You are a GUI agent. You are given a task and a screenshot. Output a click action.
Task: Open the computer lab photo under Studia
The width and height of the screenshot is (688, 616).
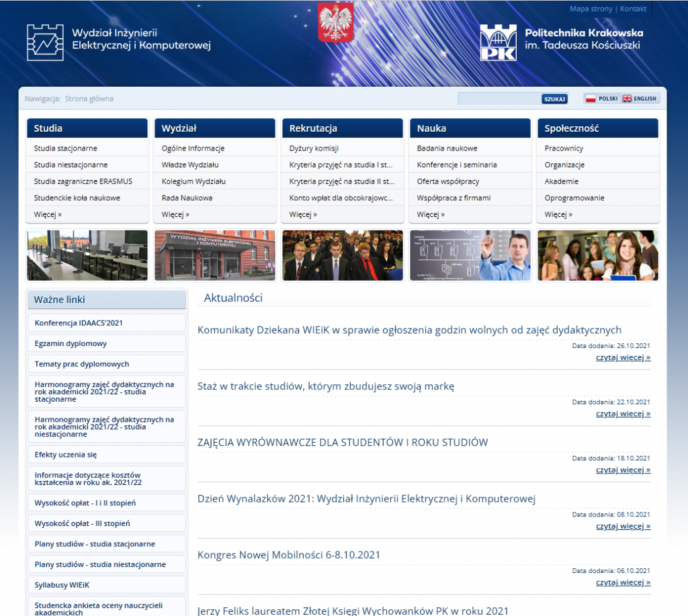click(87, 255)
